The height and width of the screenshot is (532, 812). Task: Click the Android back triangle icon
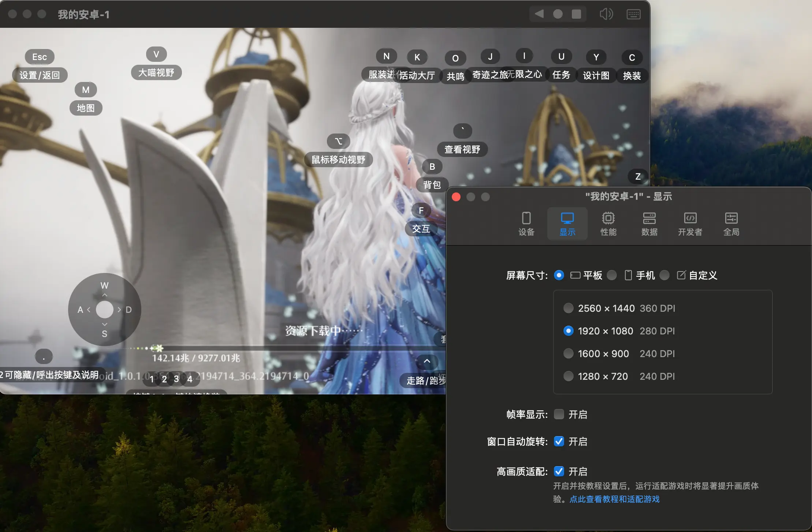[539, 14]
